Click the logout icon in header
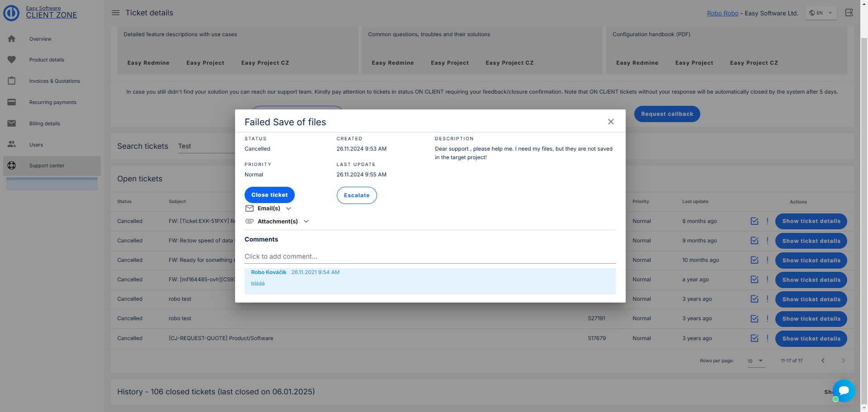The image size is (868, 412). [849, 13]
